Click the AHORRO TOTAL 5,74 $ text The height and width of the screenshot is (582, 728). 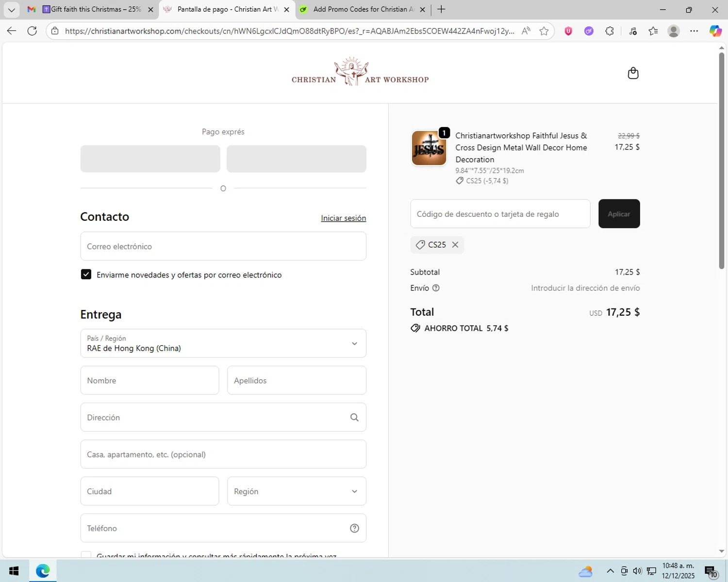click(x=466, y=328)
